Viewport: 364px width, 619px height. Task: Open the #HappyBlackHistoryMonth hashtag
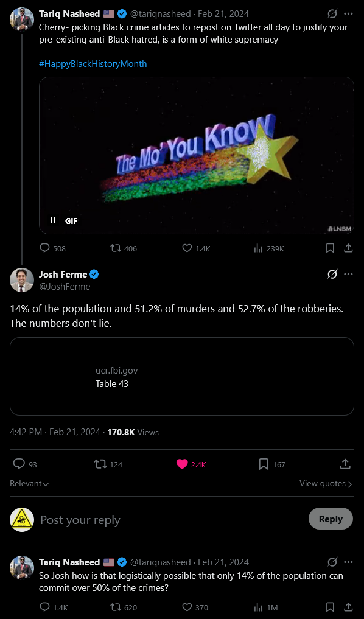point(93,63)
